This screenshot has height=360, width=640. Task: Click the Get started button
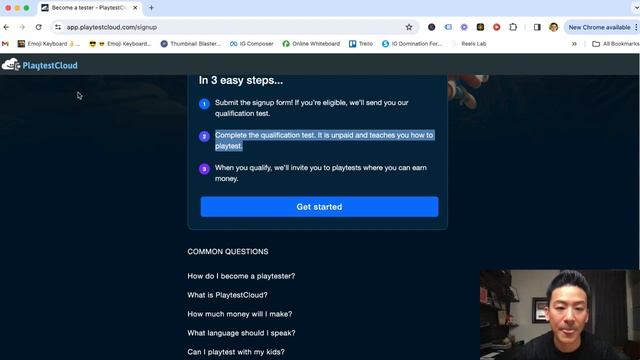(x=319, y=207)
